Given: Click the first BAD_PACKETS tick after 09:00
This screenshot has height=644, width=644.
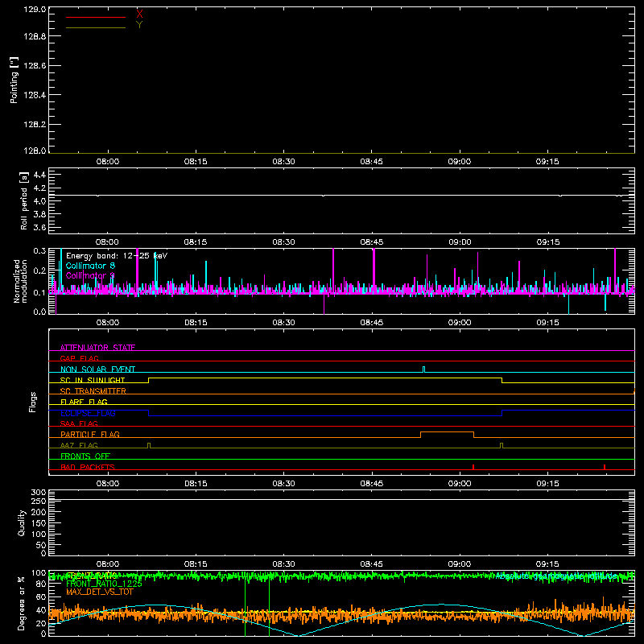Looking at the screenshot, I should tap(473, 467).
